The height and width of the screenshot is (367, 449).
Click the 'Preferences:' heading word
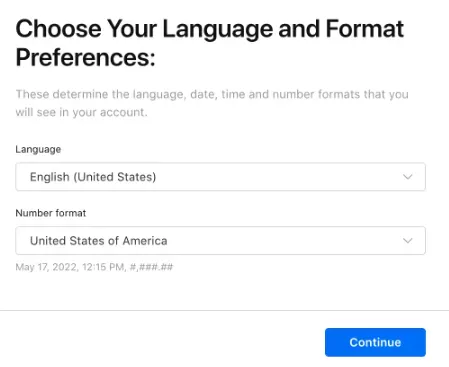point(86,57)
